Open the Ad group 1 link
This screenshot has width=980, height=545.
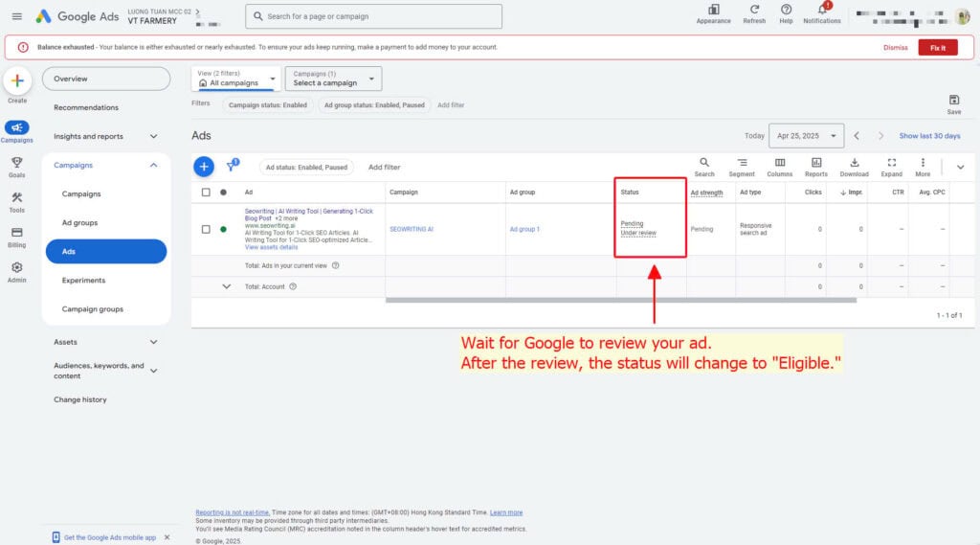tap(524, 229)
